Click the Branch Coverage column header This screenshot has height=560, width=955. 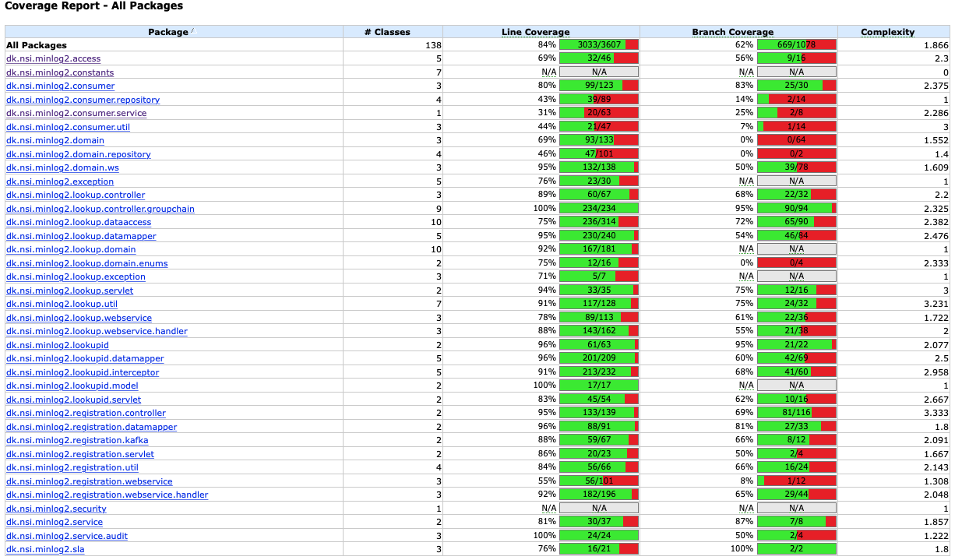[732, 32]
